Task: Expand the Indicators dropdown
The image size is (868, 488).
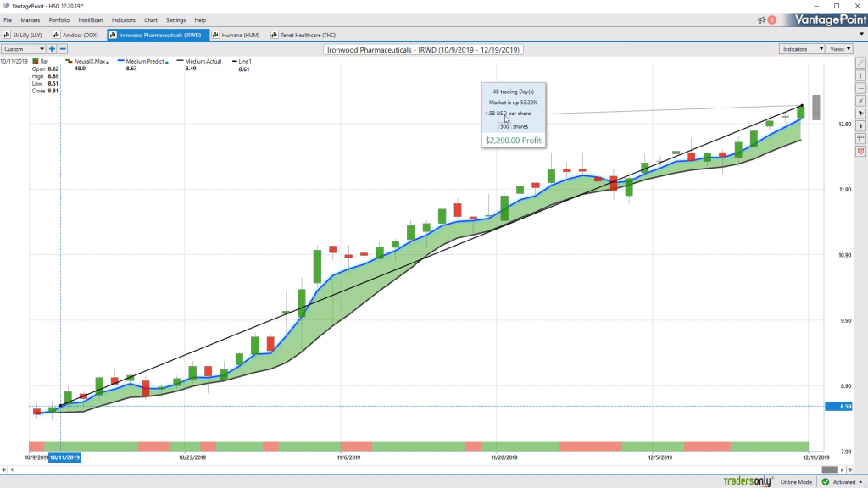Action: pyautogui.click(x=802, y=49)
